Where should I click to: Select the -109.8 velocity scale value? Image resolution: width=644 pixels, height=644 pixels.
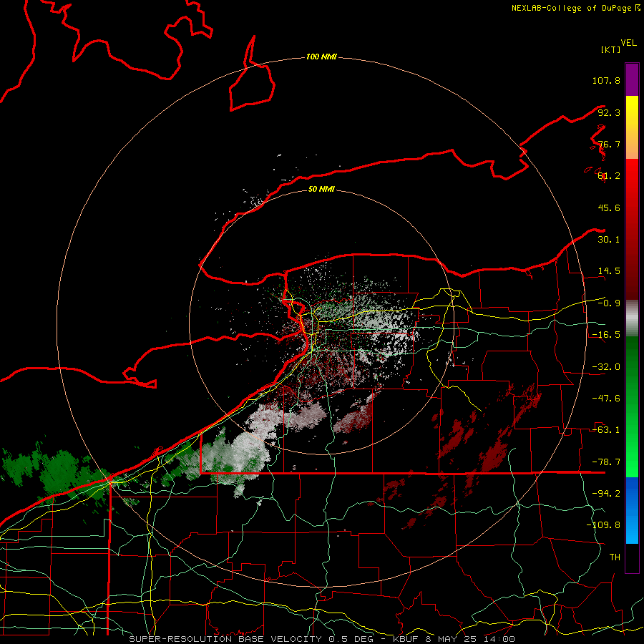click(x=603, y=525)
